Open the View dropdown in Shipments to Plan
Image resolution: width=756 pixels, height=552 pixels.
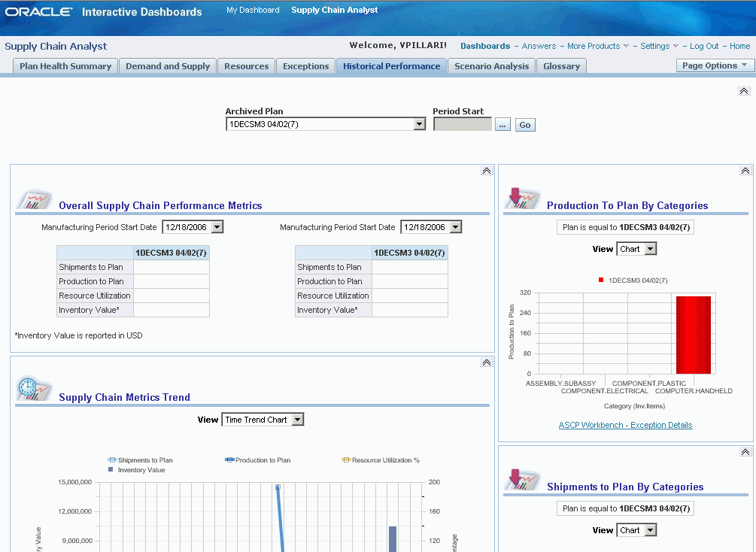pos(651,530)
